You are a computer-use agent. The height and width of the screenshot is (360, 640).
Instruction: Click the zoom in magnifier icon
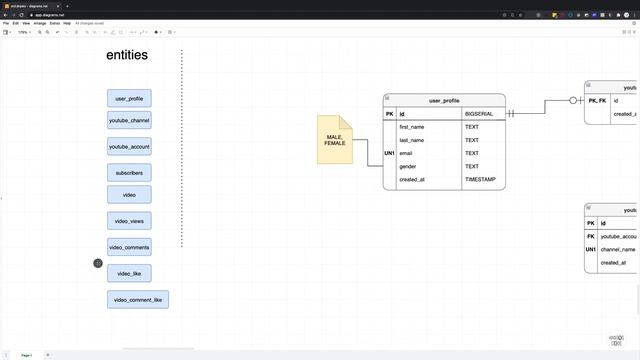coord(40,32)
